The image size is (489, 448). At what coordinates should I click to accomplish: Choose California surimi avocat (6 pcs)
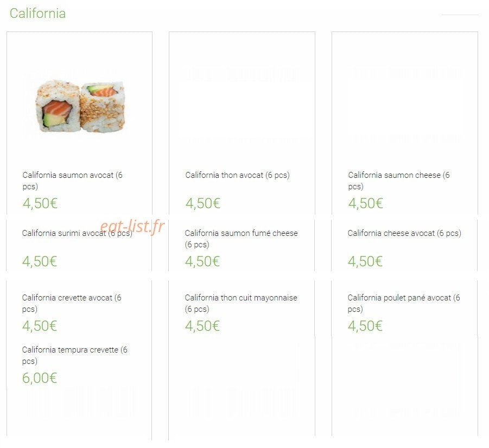(x=77, y=233)
